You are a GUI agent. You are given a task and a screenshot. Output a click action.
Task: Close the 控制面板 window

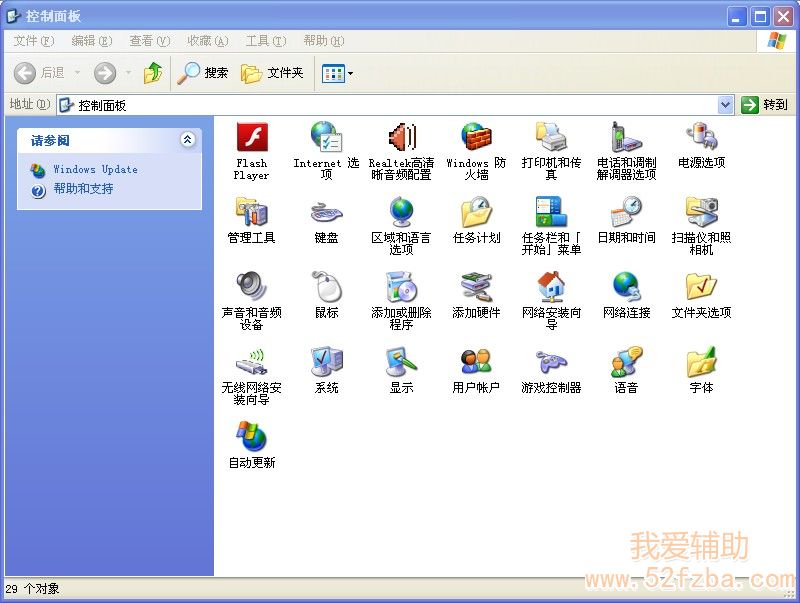pyautogui.click(x=783, y=17)
